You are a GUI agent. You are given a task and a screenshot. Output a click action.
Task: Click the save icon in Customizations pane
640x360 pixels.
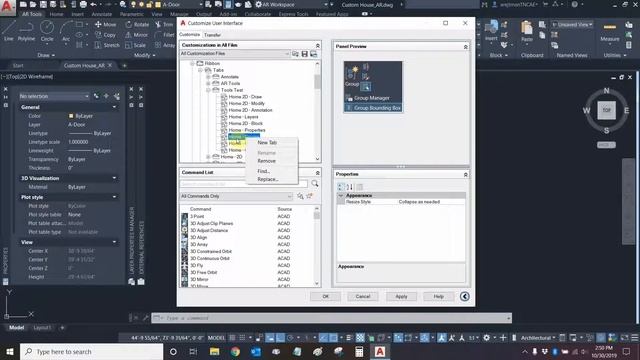304,54
